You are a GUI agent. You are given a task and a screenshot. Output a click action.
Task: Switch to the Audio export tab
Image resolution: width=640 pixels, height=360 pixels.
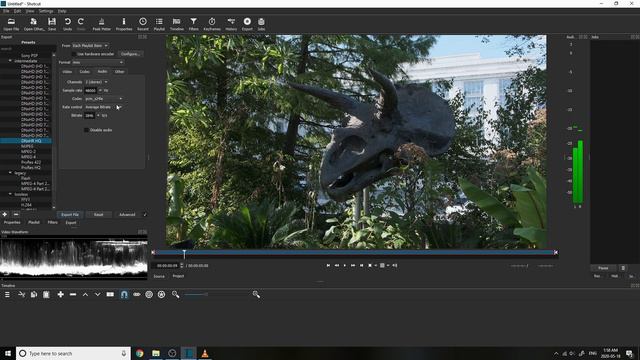102,71
